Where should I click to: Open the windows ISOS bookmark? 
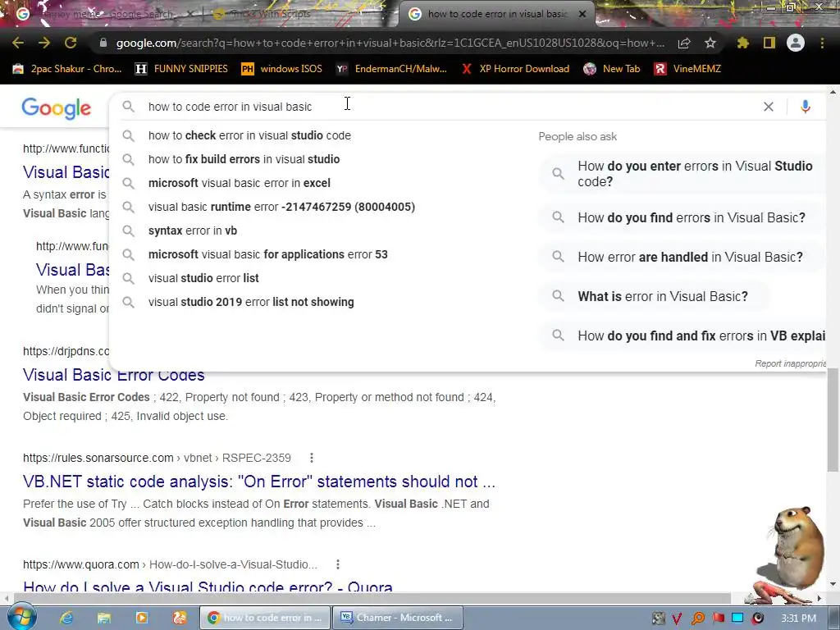282,69
